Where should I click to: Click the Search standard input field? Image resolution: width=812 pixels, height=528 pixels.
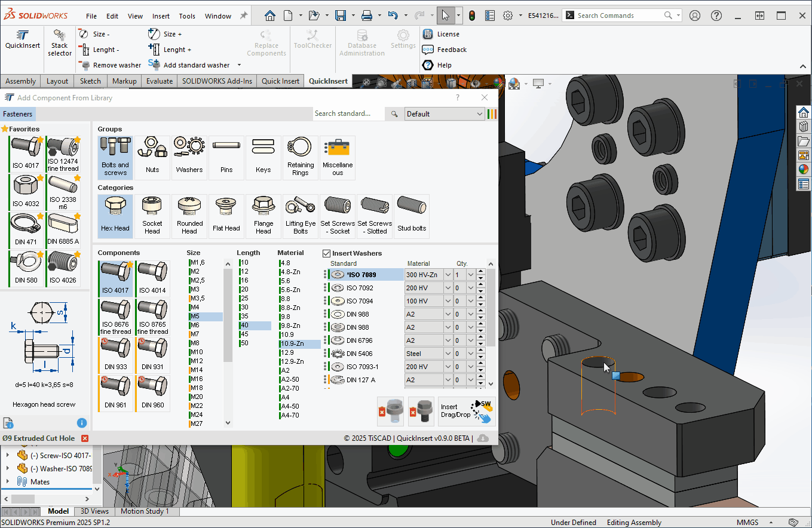pyautogui.click(x=349, y=113)
